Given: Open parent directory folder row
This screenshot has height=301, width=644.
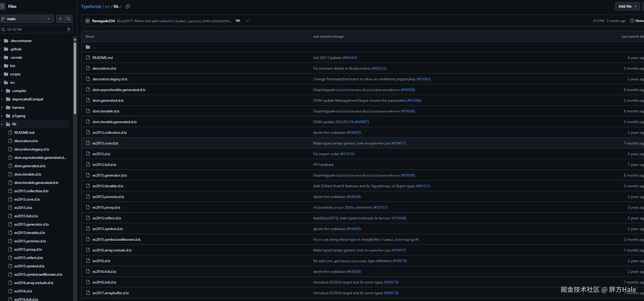Looking at the screenshot, I should pos(93,47).
